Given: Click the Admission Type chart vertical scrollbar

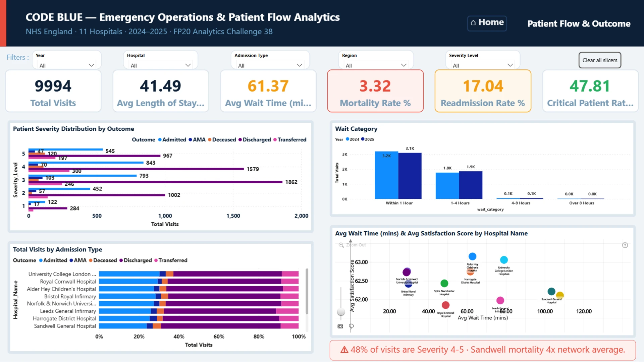Looking at the screenshot, I should point(307,291).
